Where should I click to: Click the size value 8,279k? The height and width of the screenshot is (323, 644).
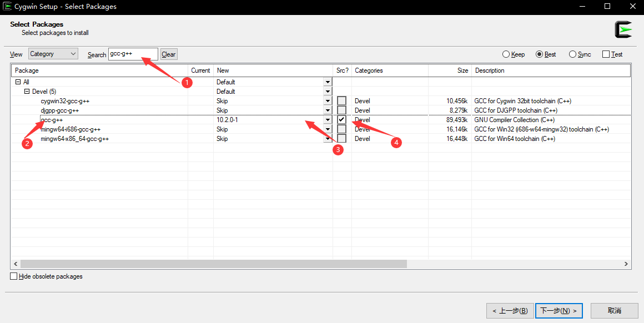(x=459, y=110)
